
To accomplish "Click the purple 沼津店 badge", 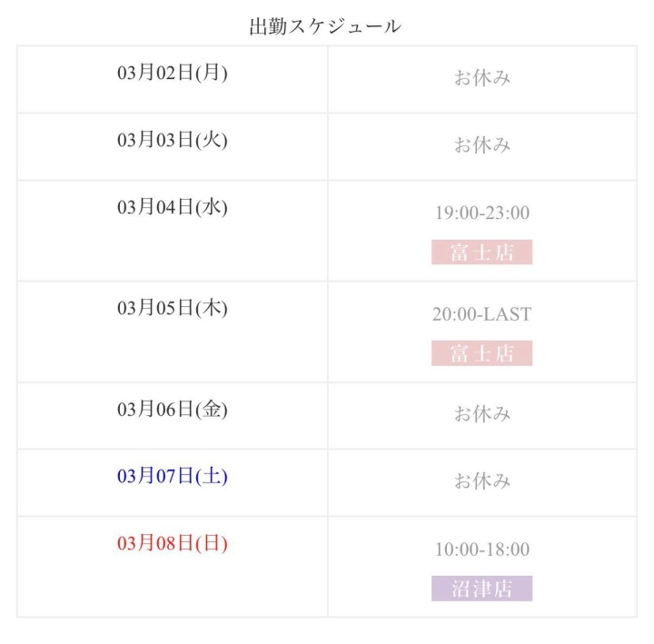I will pos(481,589).
